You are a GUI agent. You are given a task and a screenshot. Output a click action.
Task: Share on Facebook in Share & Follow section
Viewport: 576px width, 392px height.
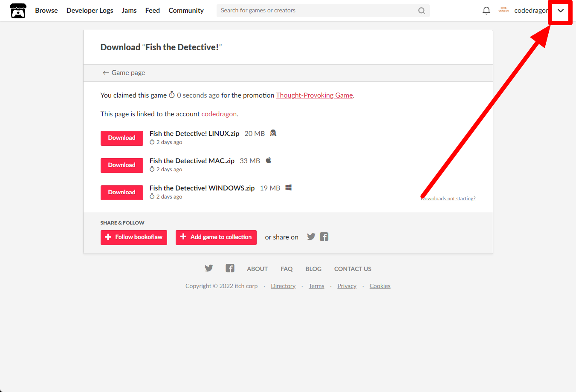324,236
